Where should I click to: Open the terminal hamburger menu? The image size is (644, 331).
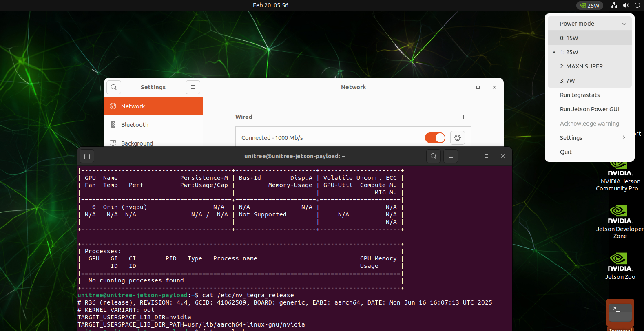451,156
